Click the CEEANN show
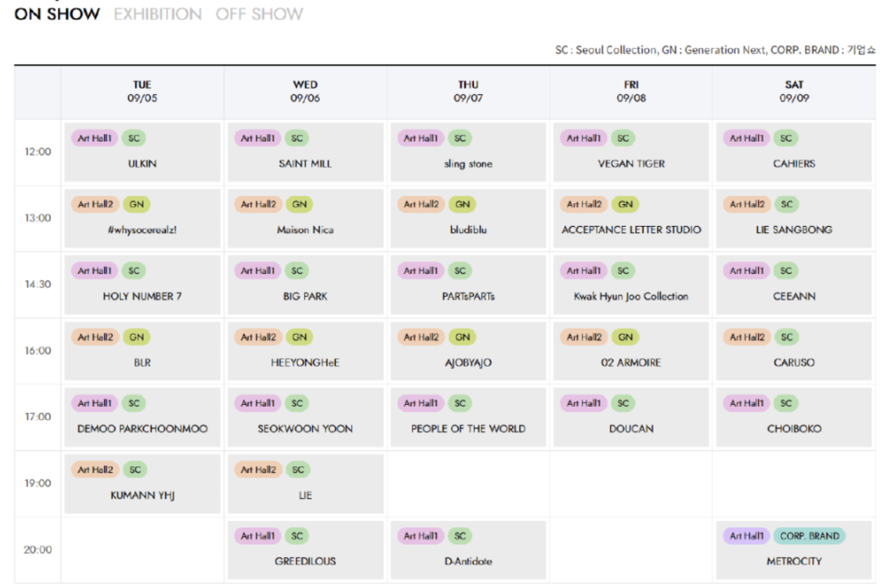889x588 pixels. [793, 285]
